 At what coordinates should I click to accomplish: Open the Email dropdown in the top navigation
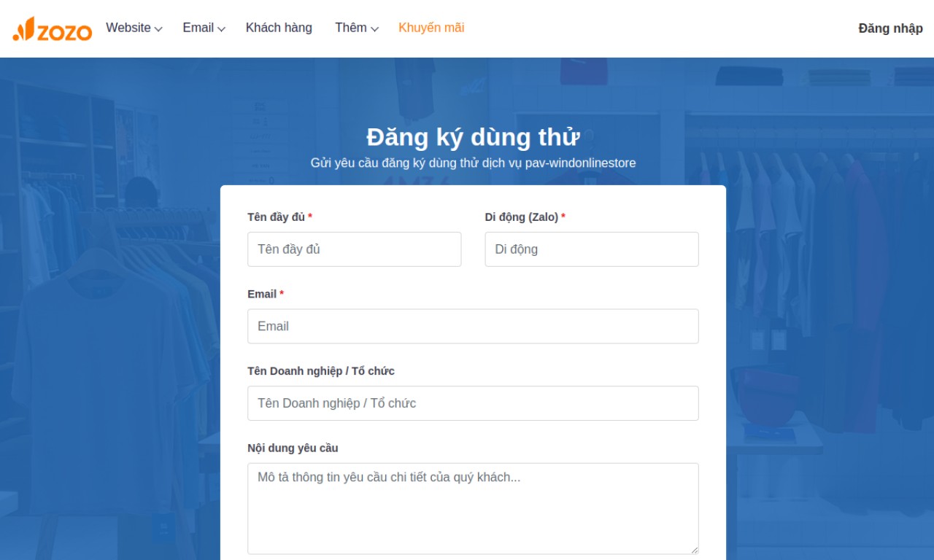point(204,28)
